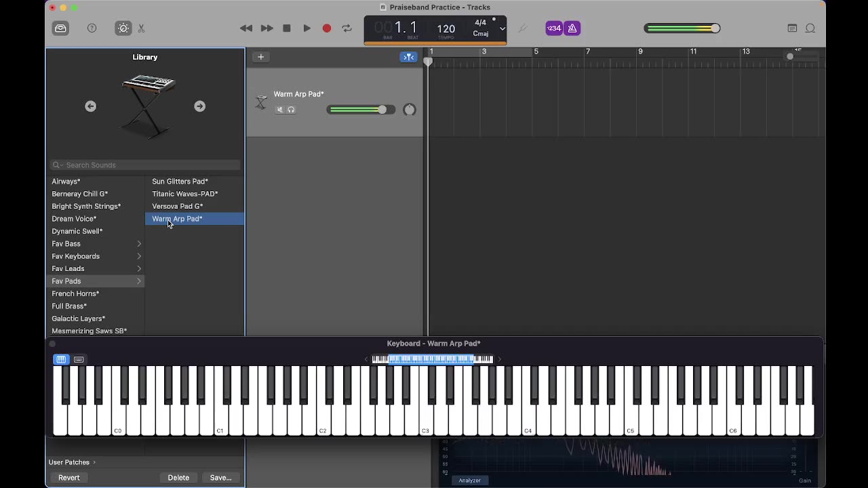Open Quick Help question mark icon

[x=92, y=28]
